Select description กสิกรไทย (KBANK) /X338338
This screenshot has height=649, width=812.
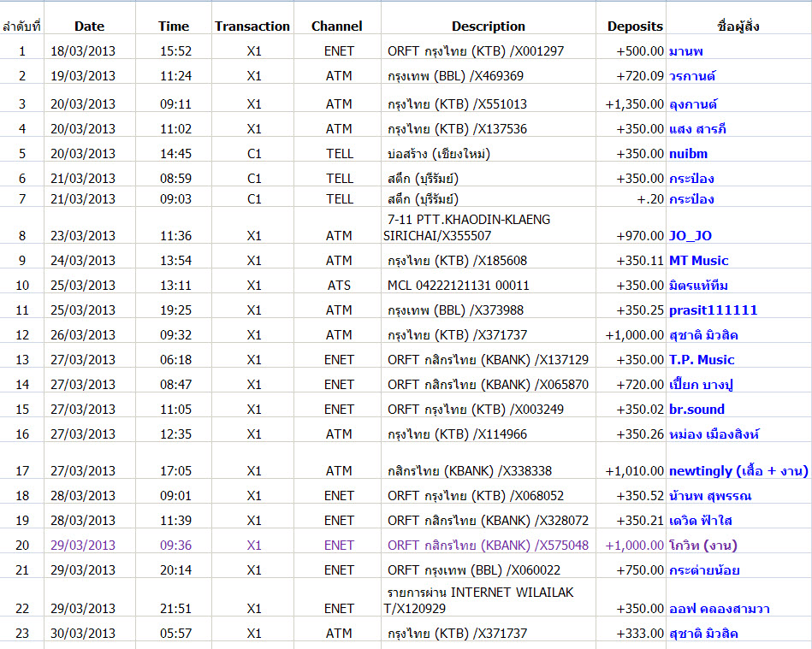tap(470, 471)
